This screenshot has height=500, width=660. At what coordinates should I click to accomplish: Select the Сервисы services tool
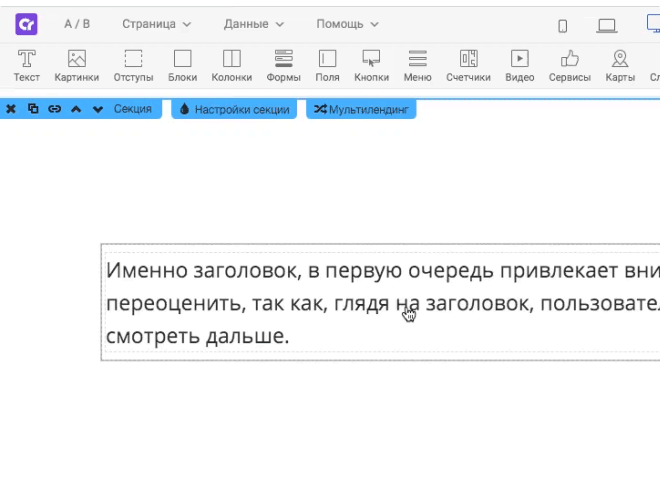coord(570,66)
